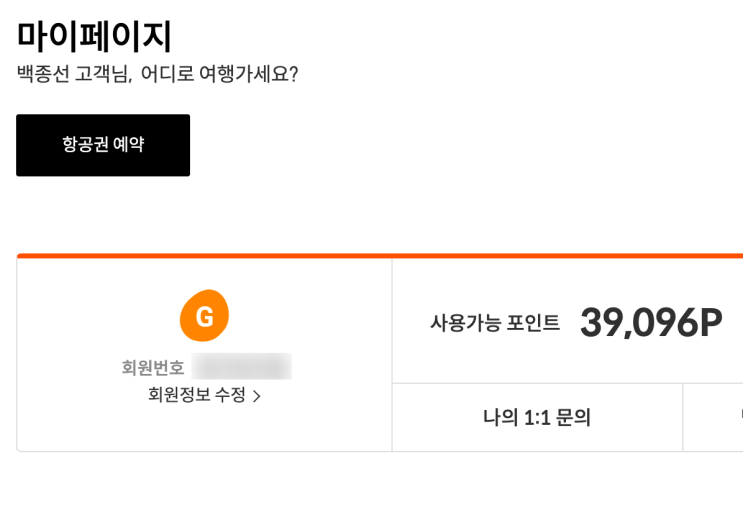Click the black 항공권 예약 button

103,145
